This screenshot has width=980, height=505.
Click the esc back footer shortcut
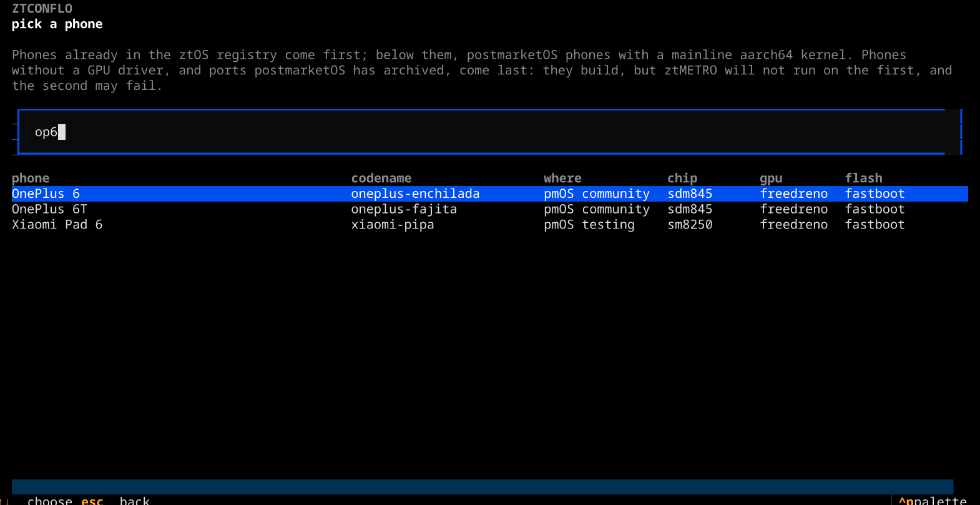tap(115, 500)
